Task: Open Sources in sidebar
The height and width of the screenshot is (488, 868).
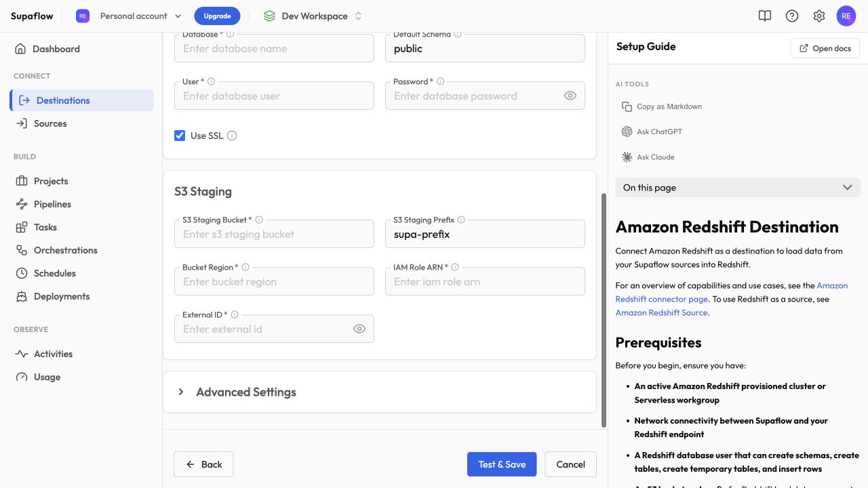Action: pyautogui.click(x=81, y=123)
